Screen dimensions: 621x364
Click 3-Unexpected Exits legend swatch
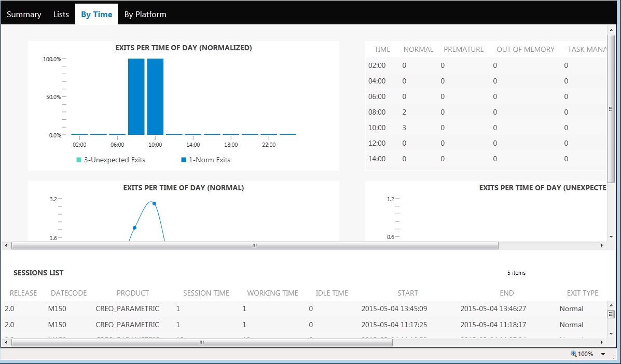pyautogui.click(x=79, y=160)
